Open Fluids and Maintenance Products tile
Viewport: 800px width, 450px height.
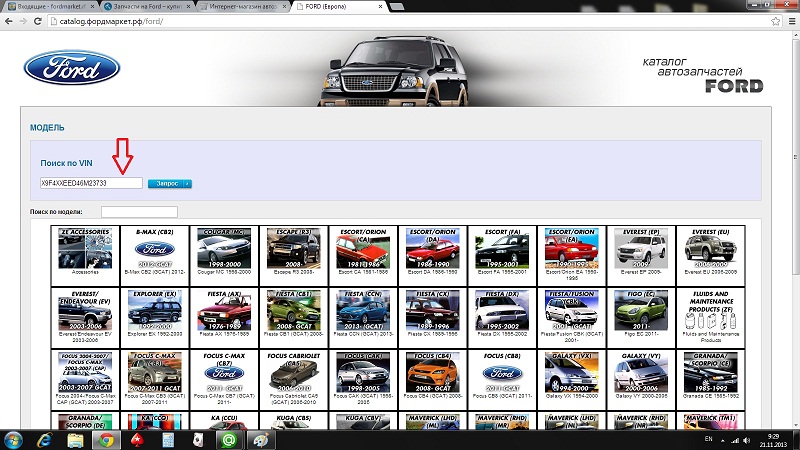710,317
